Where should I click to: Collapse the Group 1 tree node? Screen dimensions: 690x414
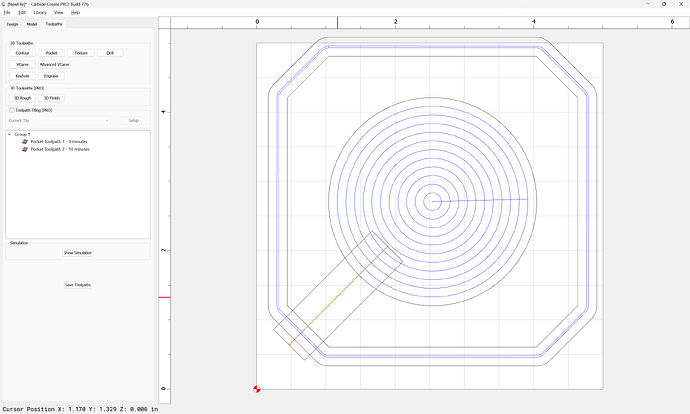(9, 134)
